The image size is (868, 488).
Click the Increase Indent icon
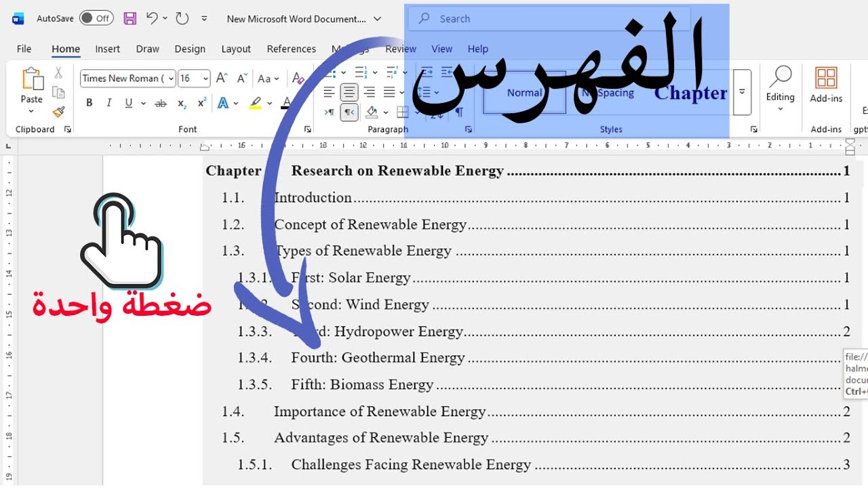click(447, 72)
